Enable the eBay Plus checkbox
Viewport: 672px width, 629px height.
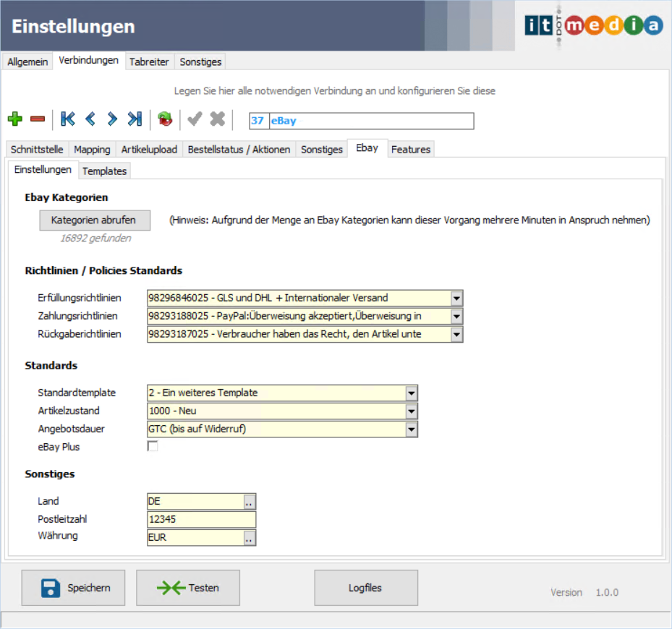tap(153, 447)
